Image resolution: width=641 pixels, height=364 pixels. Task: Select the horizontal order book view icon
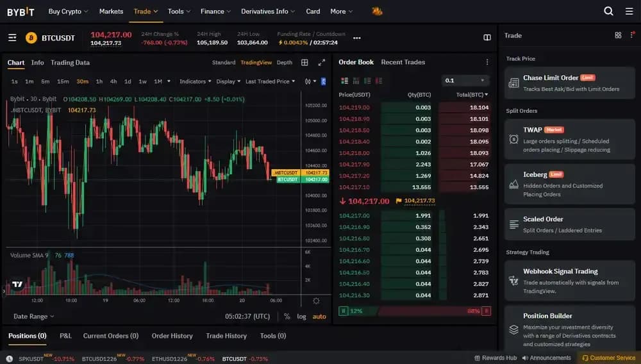(356, 81)
